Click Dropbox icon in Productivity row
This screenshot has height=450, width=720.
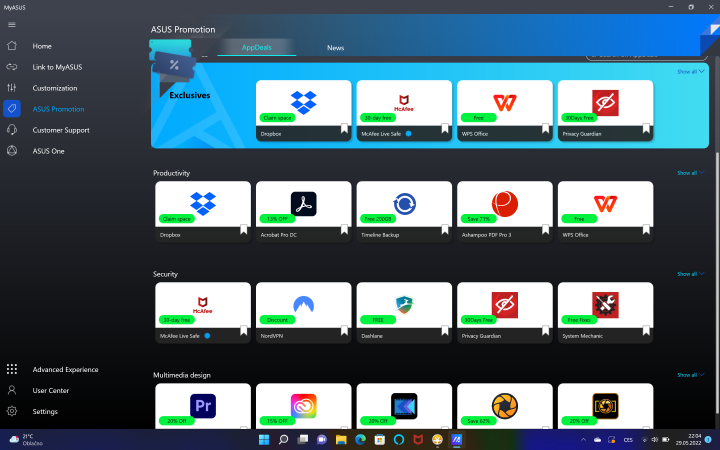click(203, 203)
